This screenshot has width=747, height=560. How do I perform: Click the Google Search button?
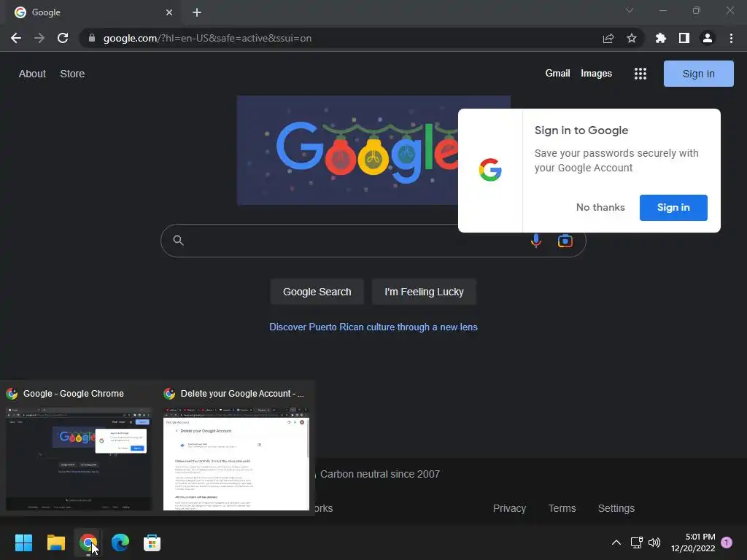coord(317,292)
